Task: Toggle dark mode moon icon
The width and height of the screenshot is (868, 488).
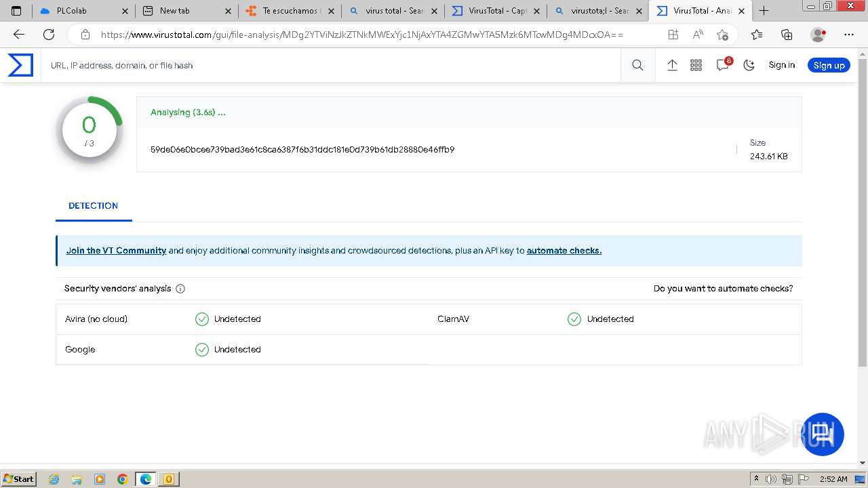Action: click(x=749, y=65)
